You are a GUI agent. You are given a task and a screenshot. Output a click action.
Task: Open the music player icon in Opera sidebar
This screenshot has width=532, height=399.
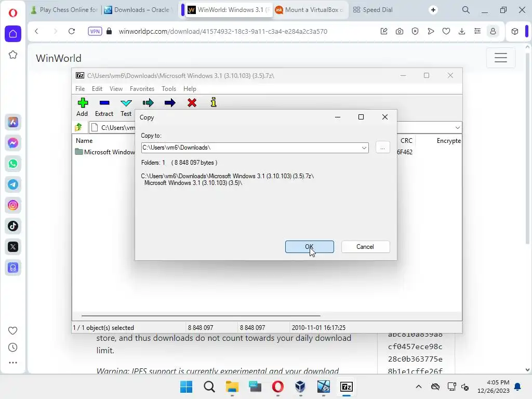click(13, 268)
